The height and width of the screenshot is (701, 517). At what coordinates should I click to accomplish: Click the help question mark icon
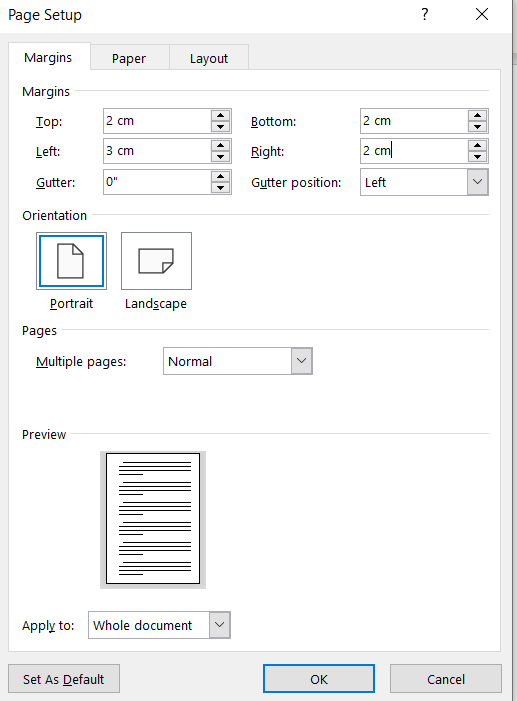pyautogui.click(x=425, y=15)
